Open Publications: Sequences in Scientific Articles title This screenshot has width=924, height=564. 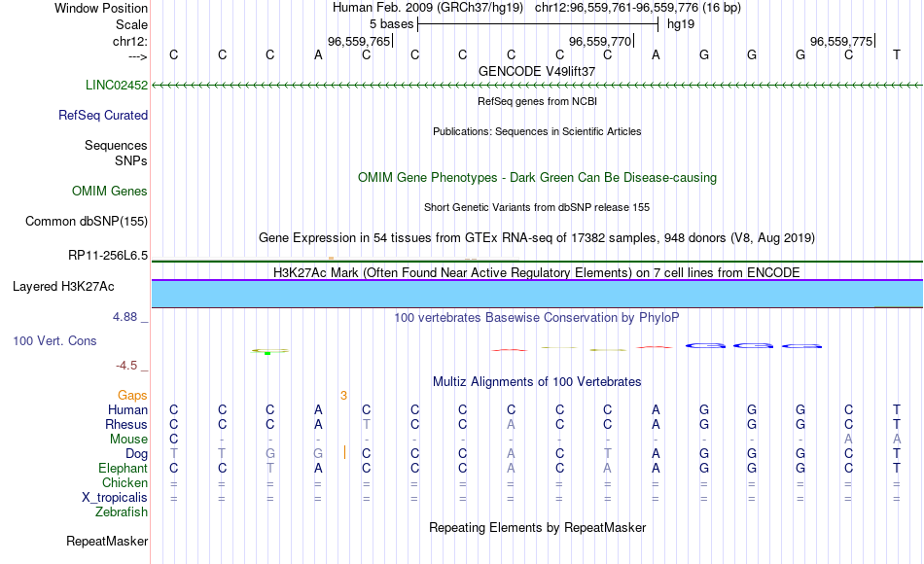[538, 131]
